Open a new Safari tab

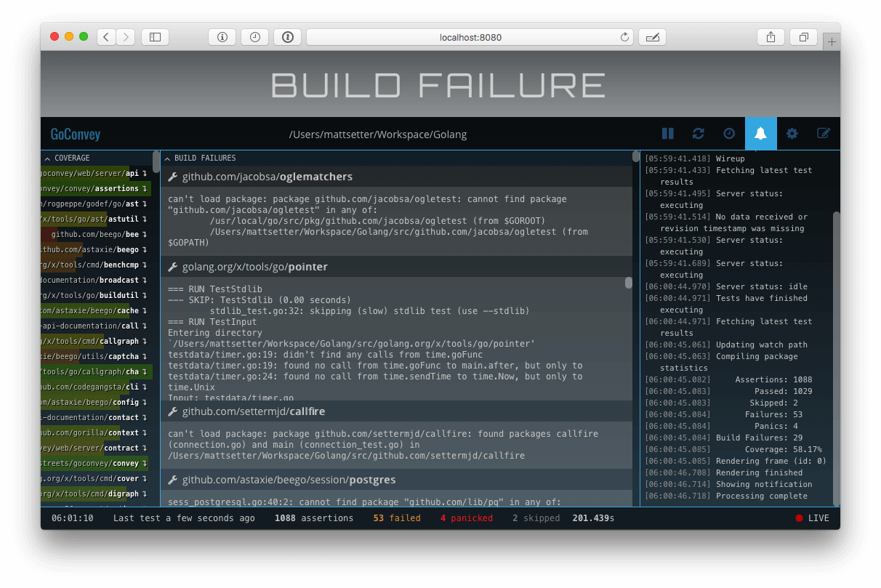pyautogui.click(x=832, y=42)
